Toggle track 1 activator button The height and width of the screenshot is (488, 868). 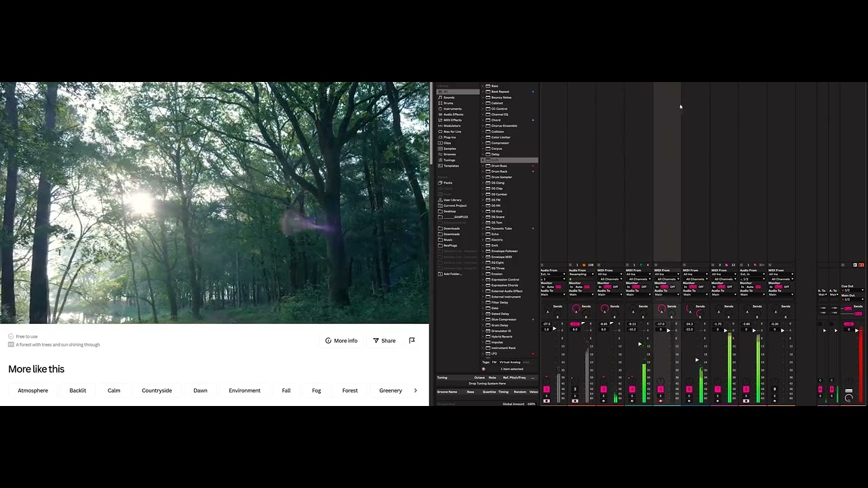tap(547, 389)
